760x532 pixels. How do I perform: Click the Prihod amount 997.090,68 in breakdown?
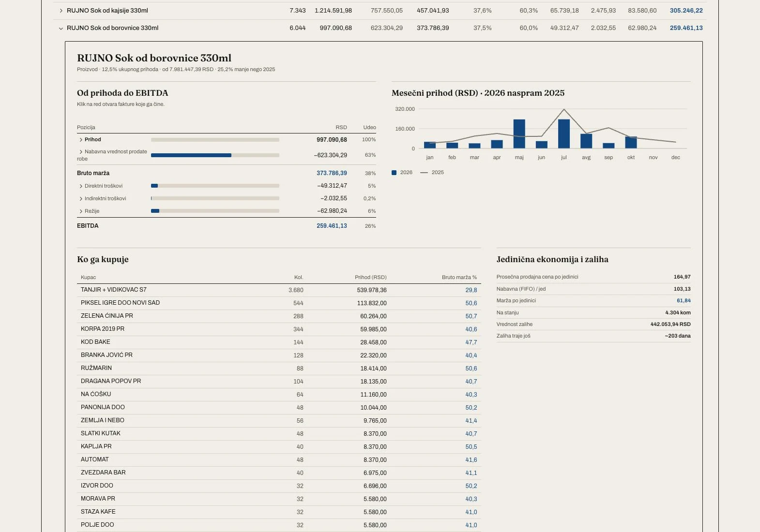click(332, 140)
